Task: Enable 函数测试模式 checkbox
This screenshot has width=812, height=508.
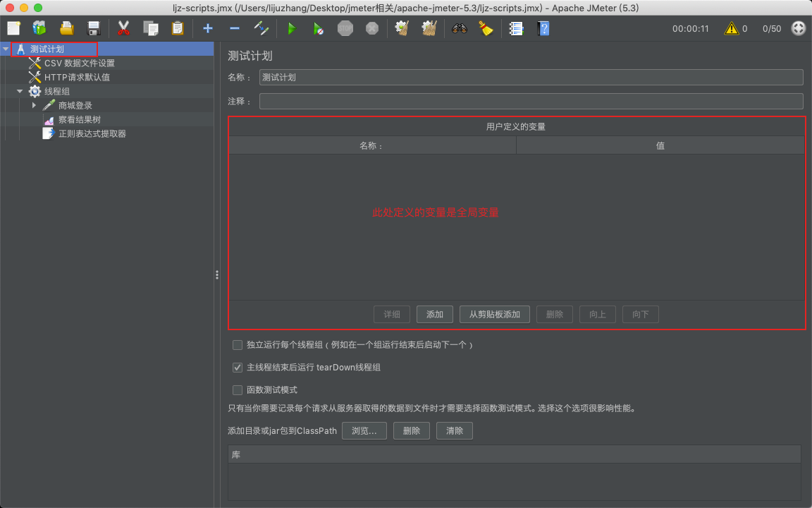Action: point(238,390)
